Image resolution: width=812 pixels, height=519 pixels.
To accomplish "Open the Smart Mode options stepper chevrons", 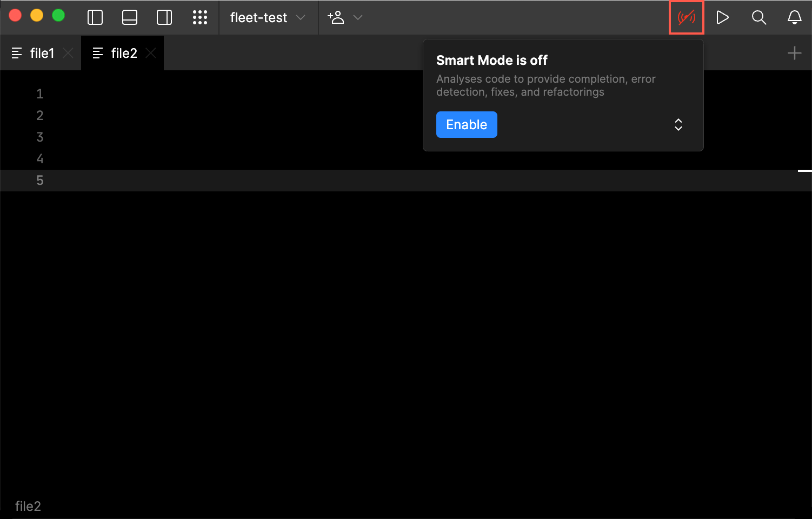I will (678, 124).
